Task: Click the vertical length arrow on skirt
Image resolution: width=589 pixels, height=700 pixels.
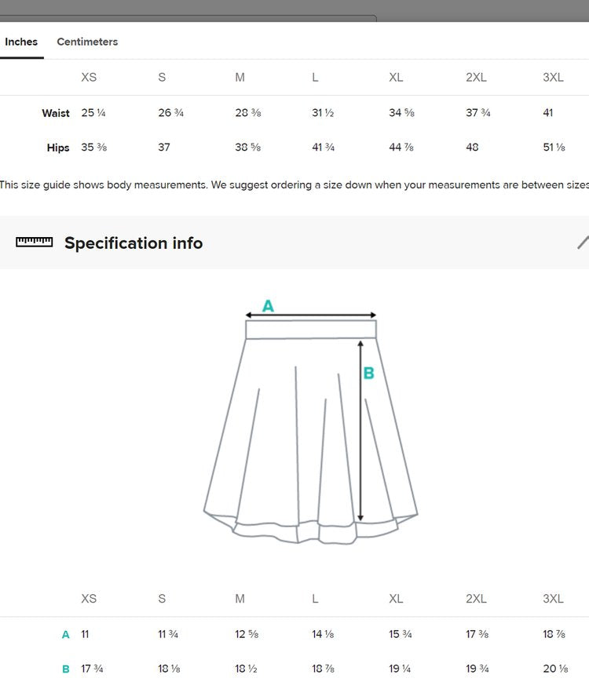Action: coord(360,430)
